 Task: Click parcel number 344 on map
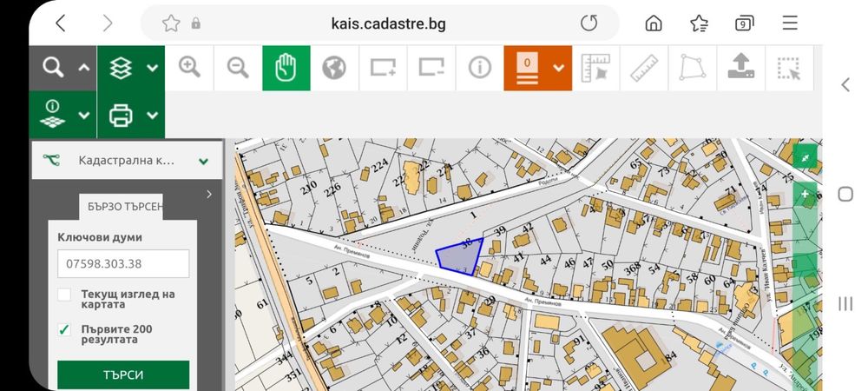pos(284,358)
